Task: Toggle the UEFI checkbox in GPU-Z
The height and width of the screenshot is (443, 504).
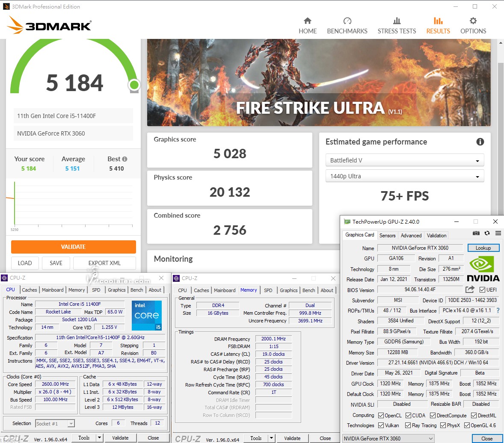Action: pos(482,290)
